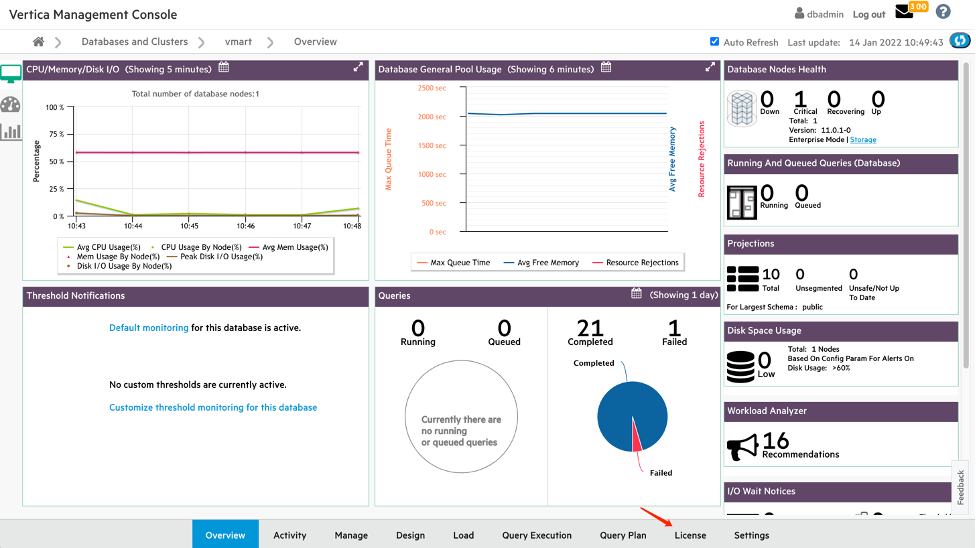This screenshot has width=976, height=548.
Task: Expand Database General Pool Usage panel
Action: 710,67
